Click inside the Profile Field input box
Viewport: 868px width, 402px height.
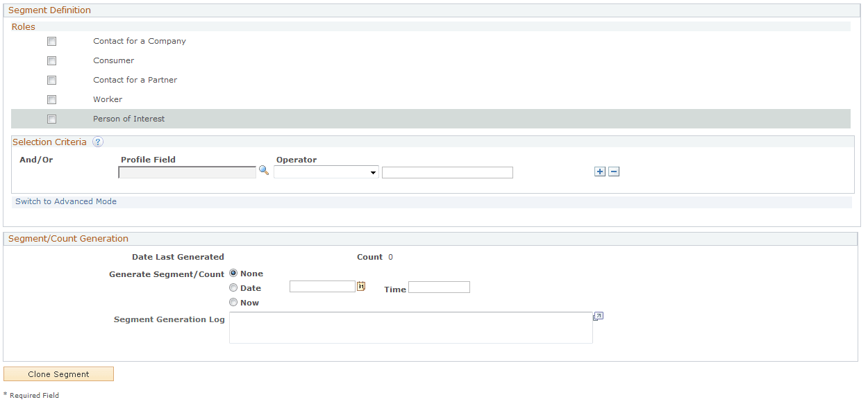point(186,171)
